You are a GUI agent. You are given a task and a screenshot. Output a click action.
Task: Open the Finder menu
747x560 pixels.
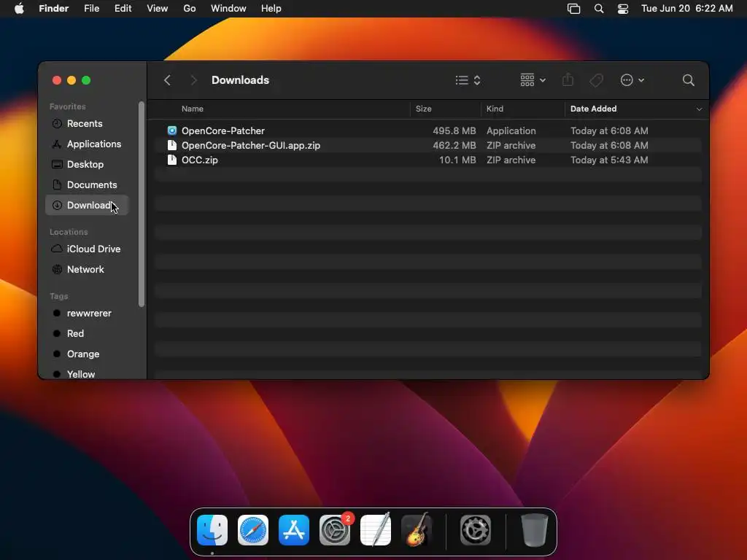[x=53, y=9]
